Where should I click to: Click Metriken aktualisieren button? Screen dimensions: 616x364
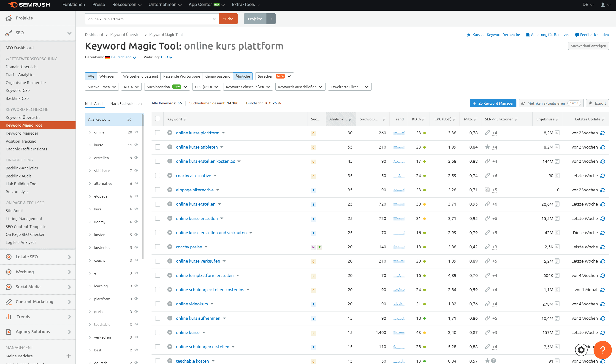coord(551,103)
